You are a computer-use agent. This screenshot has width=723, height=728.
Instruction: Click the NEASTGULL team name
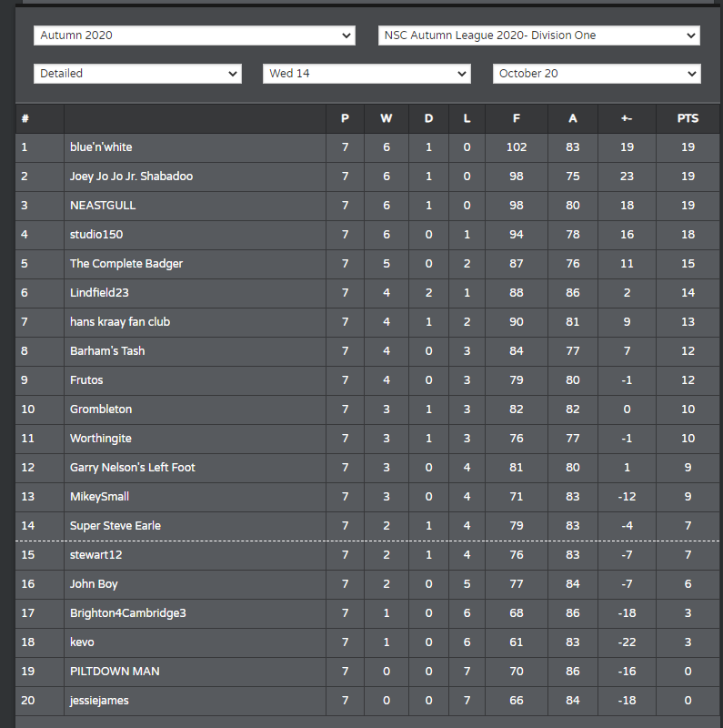[x=103, y=206]
